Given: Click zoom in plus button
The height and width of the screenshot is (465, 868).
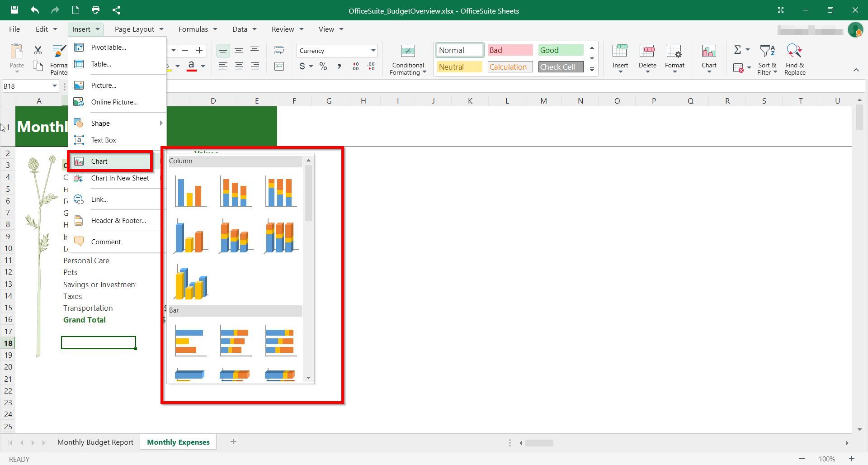Looking at the screenshot, I should (851, 459).
